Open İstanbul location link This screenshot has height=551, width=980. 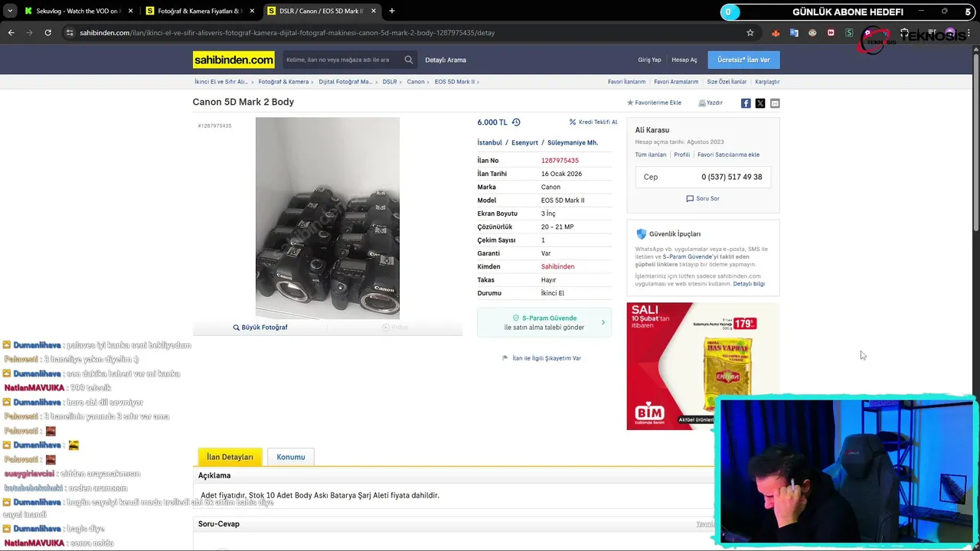[490, 142]
